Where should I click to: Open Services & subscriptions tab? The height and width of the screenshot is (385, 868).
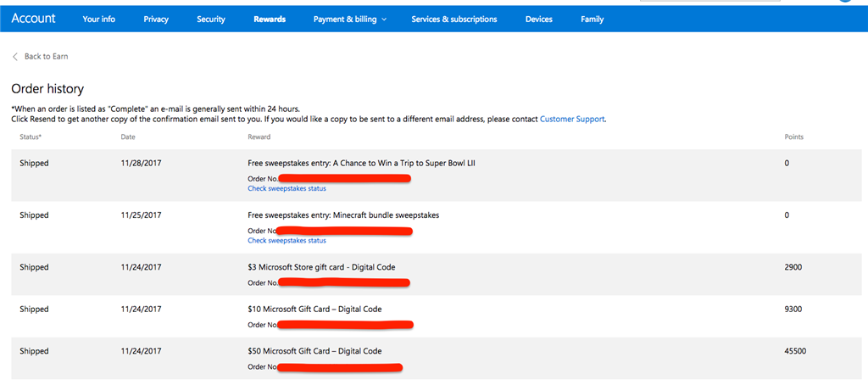[454, 20]
